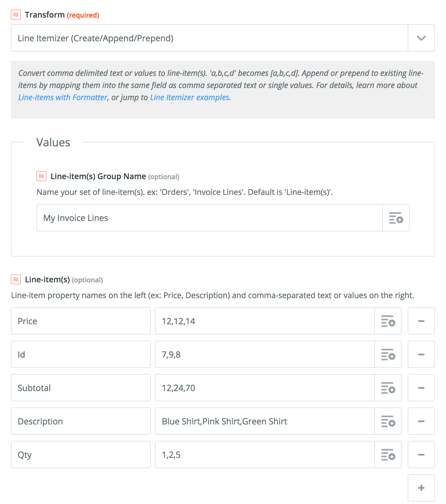Remove the Id line-item row
Screen dimensions: 446x504
pyautogui.click(x=421, y=355)
